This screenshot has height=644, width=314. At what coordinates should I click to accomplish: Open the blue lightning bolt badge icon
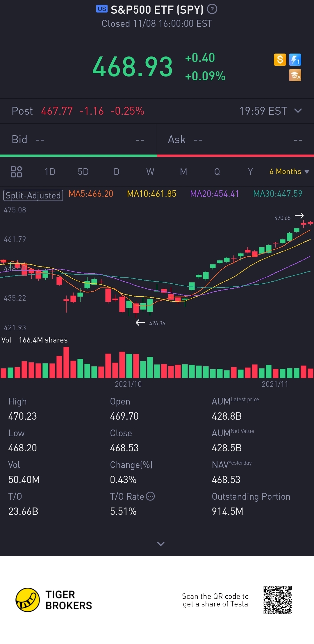click(295, 60)
